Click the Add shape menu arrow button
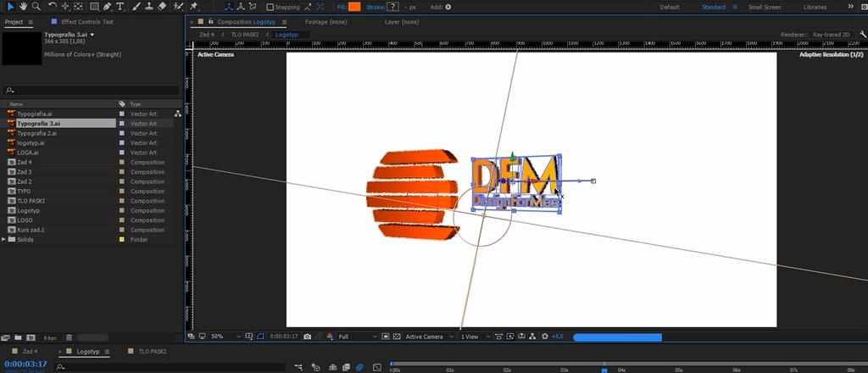 [448, 7]
